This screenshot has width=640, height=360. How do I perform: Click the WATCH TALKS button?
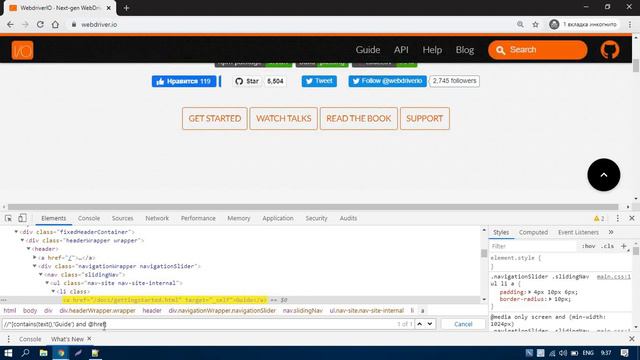click(x=284, y=118)
